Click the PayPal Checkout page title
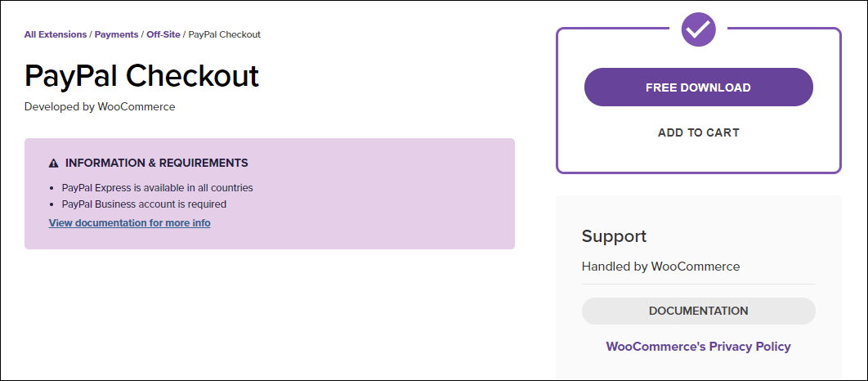Screen dimensions: 868x381 coord(141,76)
